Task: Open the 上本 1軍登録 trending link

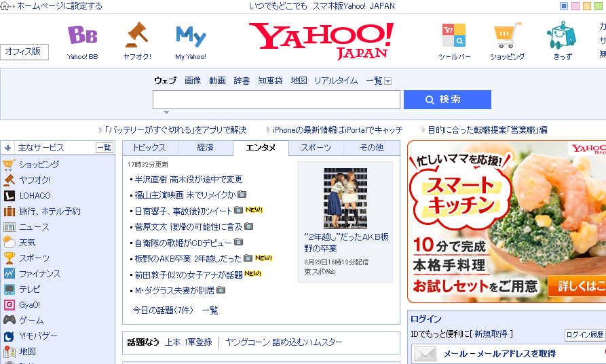Action: 189,342
